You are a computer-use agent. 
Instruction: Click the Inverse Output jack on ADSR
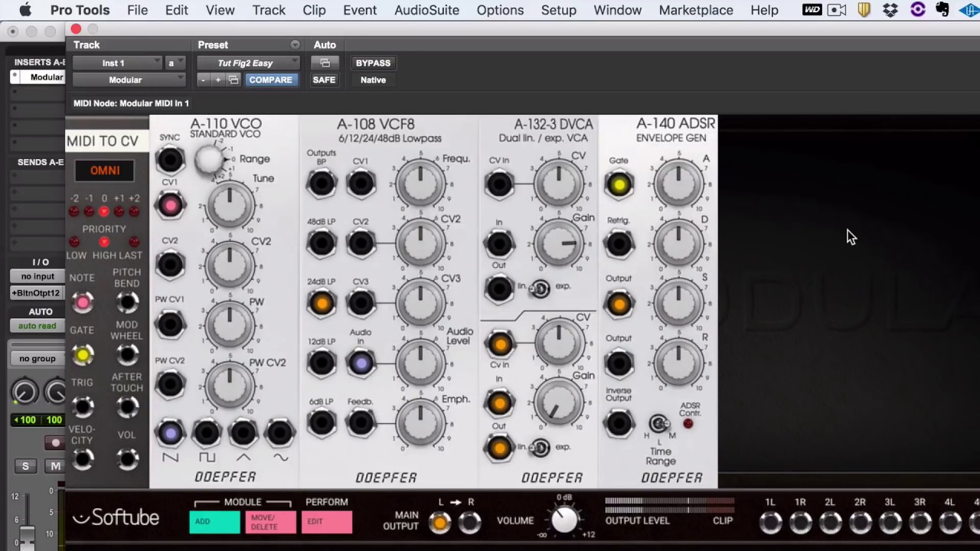click(x=619, y=423)
